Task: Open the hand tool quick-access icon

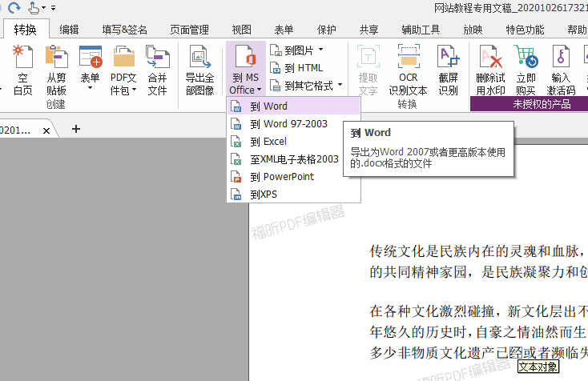Action: pos(34,7)
